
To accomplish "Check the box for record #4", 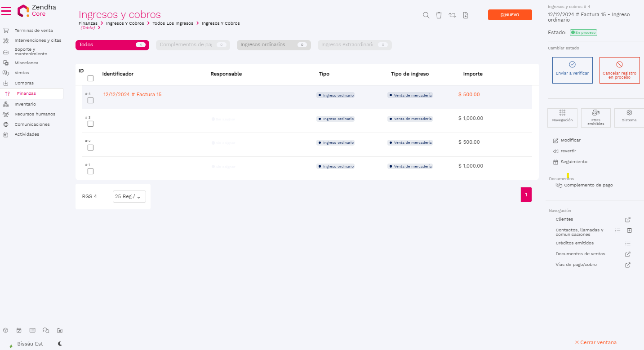I will pyautogui.click(x=90, y=100).
